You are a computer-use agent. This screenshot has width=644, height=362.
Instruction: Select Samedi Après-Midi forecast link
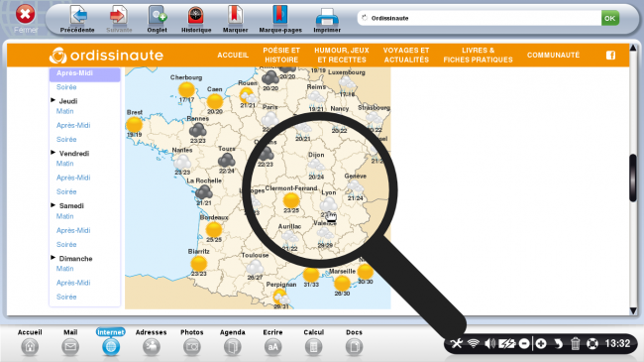(x=73, y=230)
